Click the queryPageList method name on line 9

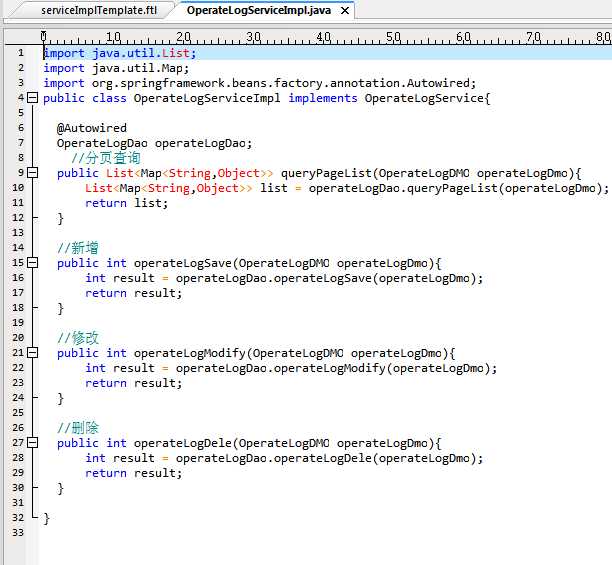(x=326, y=173)
